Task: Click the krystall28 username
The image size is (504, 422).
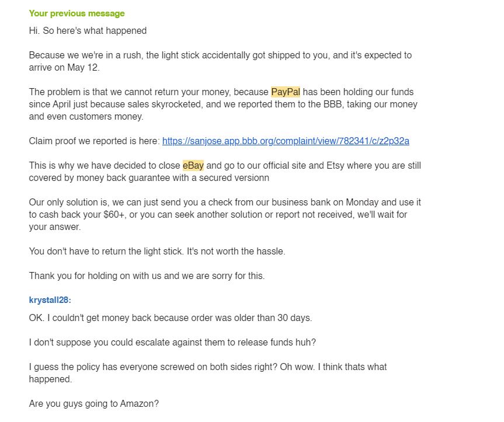Action: pyautogui.click(x=50, y=300)
